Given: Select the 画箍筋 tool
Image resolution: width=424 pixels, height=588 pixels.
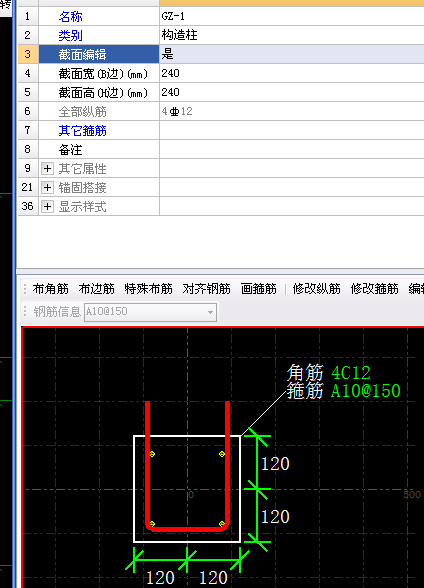Looking at the screenshot, I should coord(259,289).
